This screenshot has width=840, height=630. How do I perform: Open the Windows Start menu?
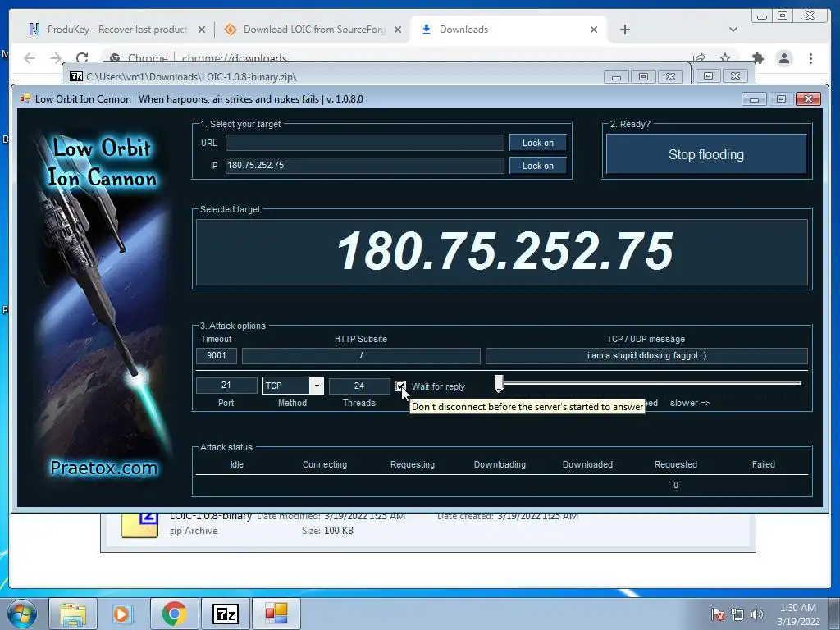[x=22, y=614]
